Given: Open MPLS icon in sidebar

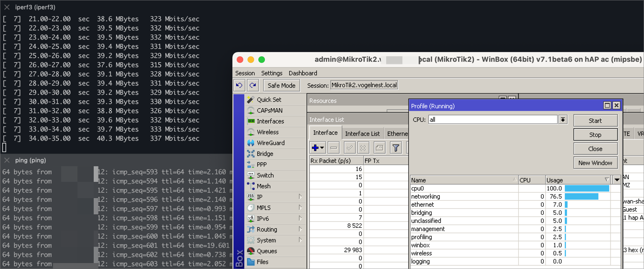Looking at the screenshot, I should point(251,208).
